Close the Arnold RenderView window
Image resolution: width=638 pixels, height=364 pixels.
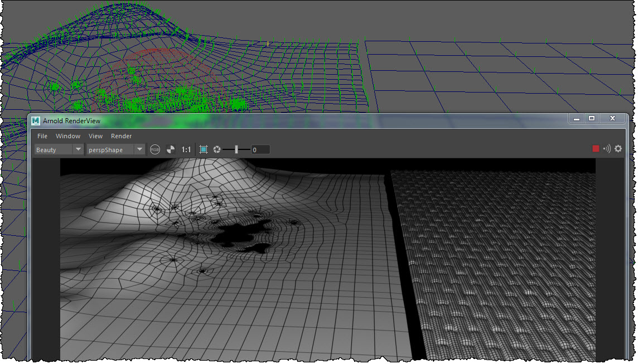(x=612, y=118)
